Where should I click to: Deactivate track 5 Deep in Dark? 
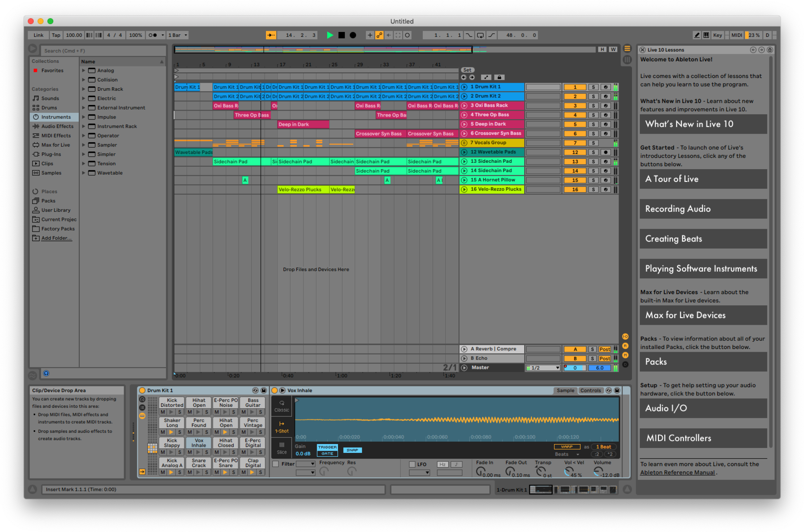pyautogui.click(x=575, y=124)
